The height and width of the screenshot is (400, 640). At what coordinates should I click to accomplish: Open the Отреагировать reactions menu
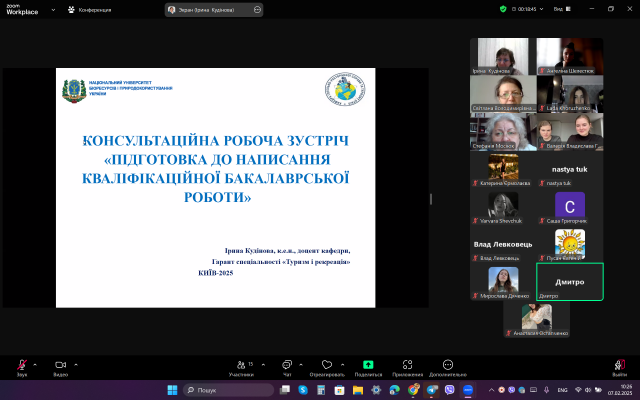point(327,365)
